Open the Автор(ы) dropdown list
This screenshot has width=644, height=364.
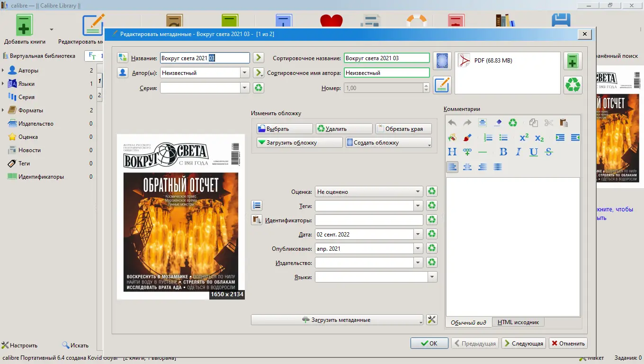(x=245, y=73)
